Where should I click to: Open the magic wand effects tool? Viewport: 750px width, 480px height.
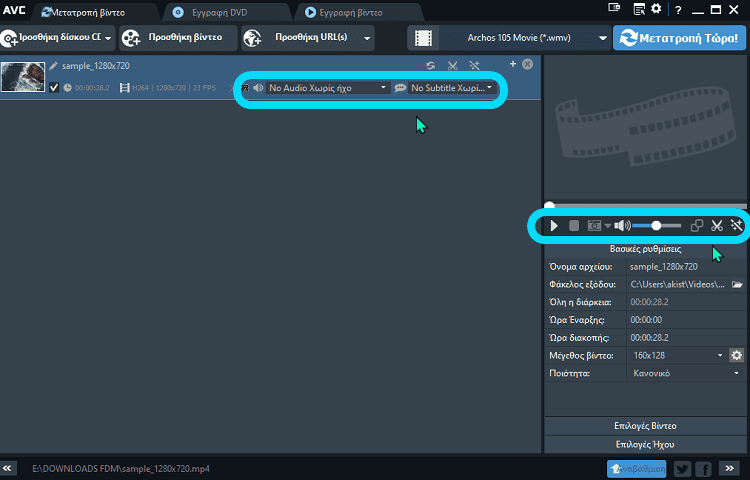pos(736,226)
